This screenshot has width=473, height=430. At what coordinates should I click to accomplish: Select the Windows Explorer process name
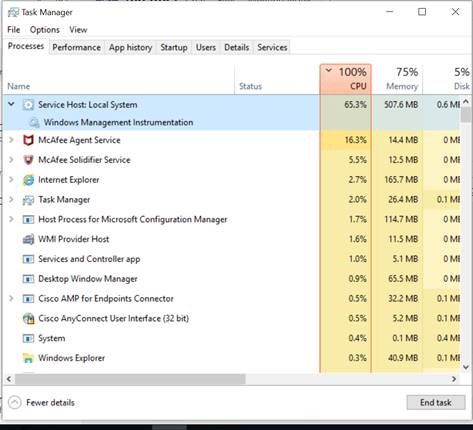point(71,358)
